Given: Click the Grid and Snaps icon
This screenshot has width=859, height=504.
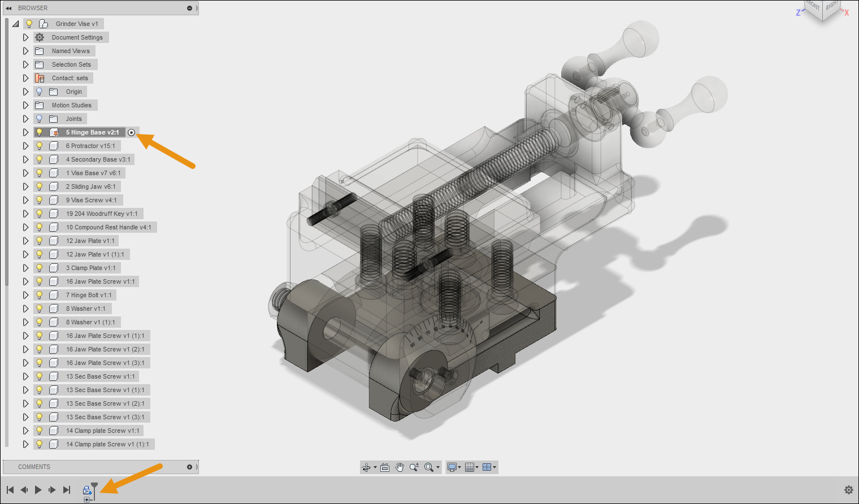Looking at the screenshot, I should click(469, 467).
